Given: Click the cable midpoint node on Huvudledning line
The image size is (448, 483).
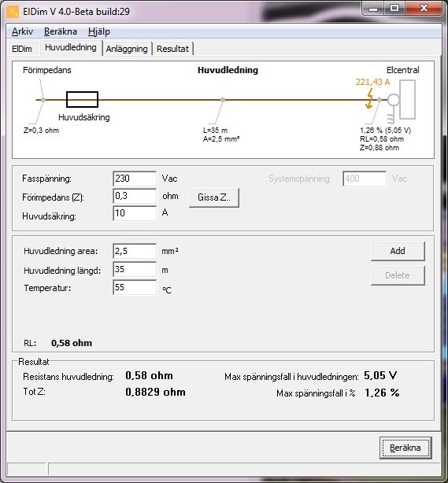Looking at the screenshot, I should pos(223,100).
